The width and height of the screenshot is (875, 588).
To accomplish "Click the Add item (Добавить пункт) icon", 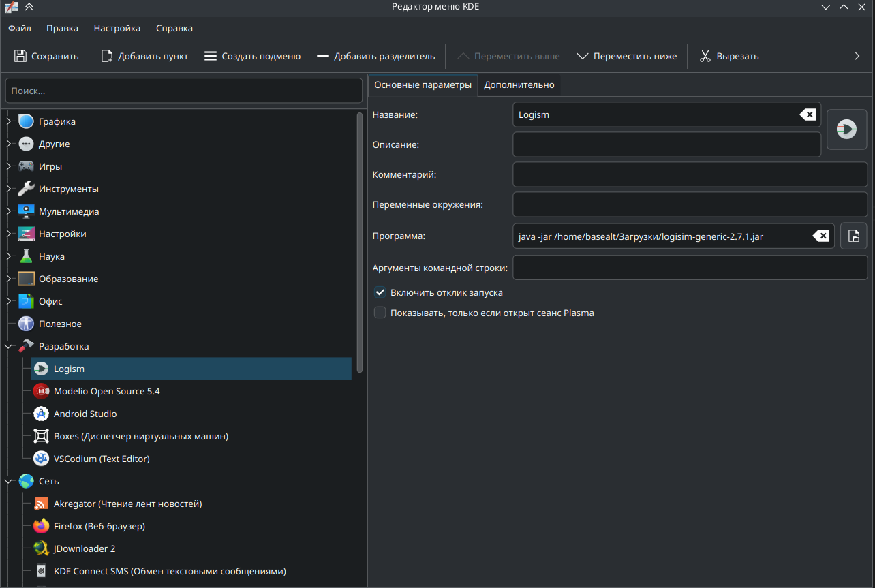I will pyautogui.click(x=107, y=56).
